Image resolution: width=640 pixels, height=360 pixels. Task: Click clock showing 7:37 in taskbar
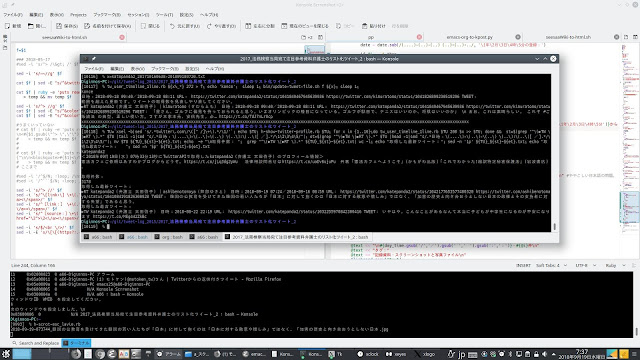coord(582,354)
